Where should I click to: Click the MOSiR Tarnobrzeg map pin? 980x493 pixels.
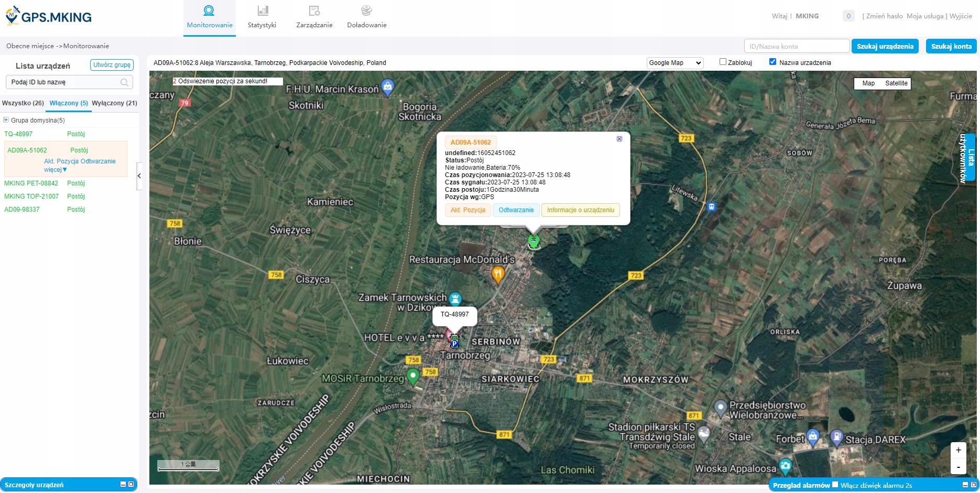pos(413,376)
